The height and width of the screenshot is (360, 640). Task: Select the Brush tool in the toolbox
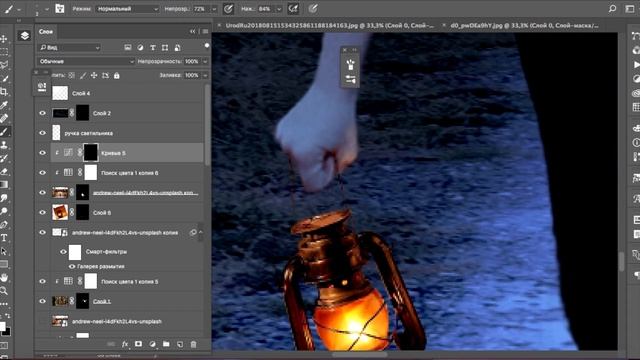pos(4,131)
